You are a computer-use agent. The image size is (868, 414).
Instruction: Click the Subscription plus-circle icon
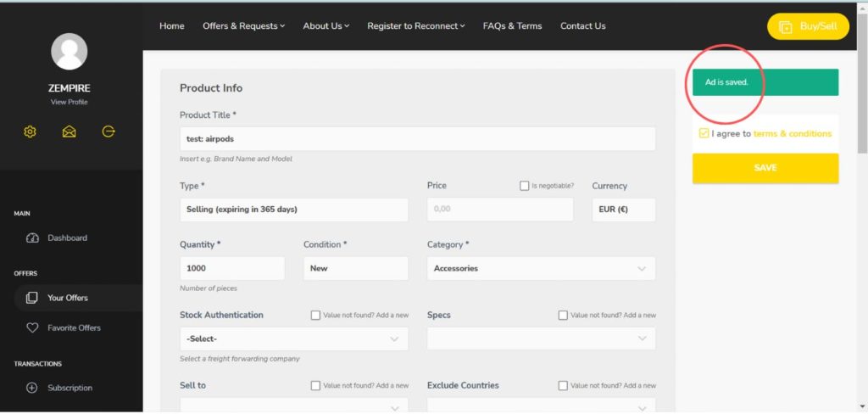click(32, 388)
